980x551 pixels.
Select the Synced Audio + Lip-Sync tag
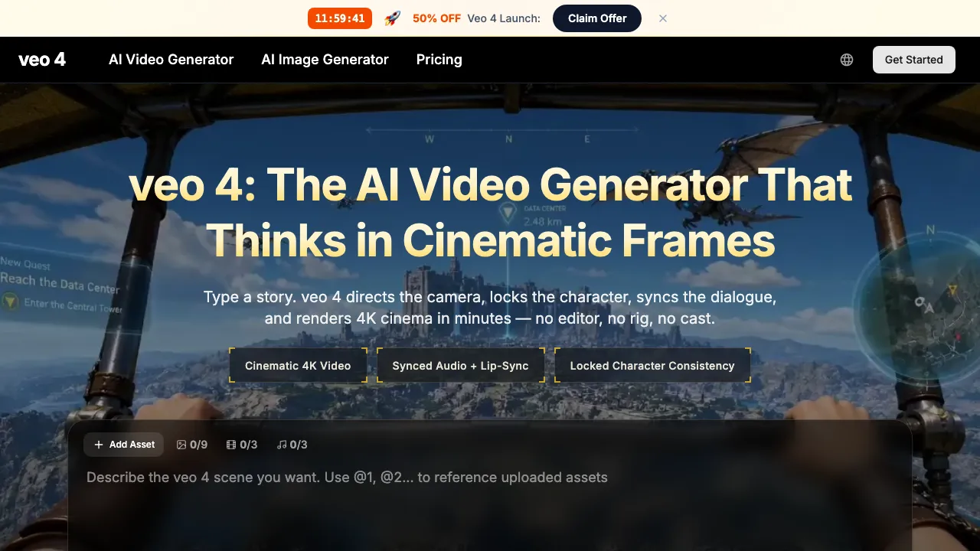pyautogui.click(x=460, y=366)
